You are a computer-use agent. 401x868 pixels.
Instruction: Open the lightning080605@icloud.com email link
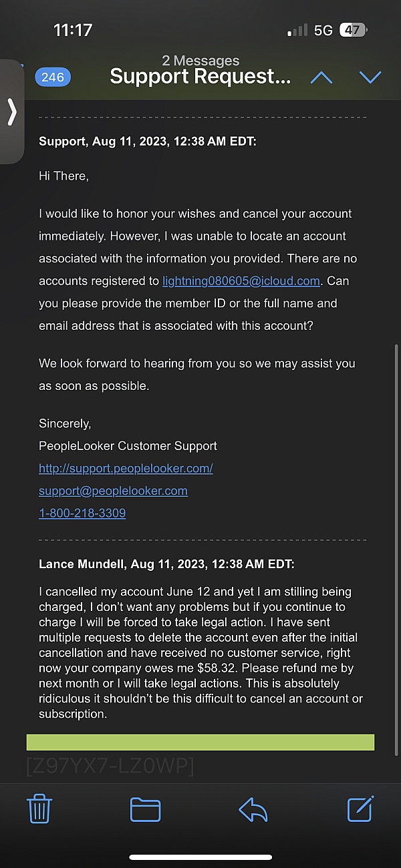click(x=241, y=281)
